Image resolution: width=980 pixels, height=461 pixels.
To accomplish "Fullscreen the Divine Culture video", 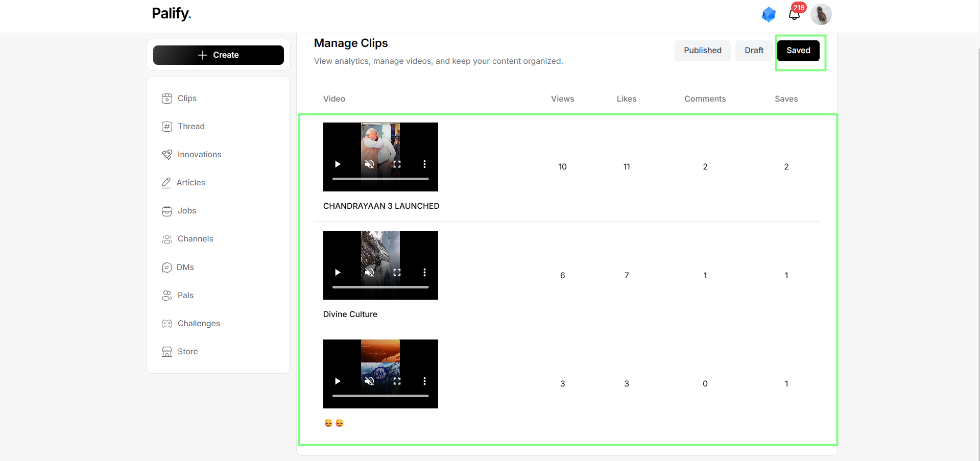I will [x=397, y=272].
